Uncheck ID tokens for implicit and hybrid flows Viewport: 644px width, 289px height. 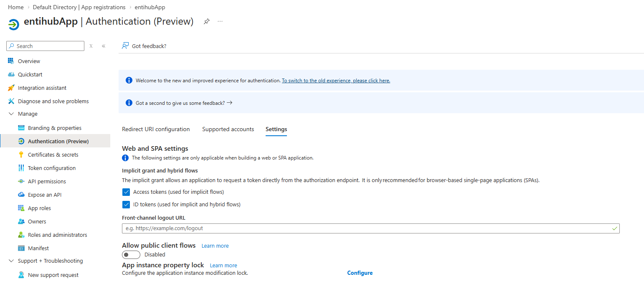[x=126, y=205]
